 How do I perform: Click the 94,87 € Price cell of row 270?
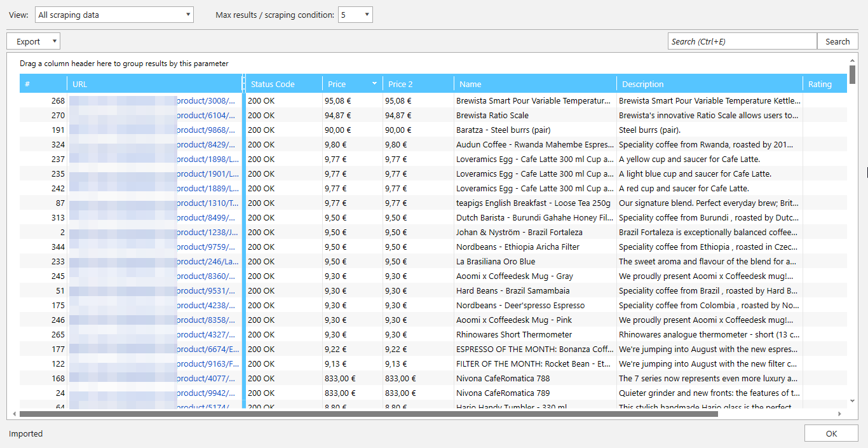point(353,115)
